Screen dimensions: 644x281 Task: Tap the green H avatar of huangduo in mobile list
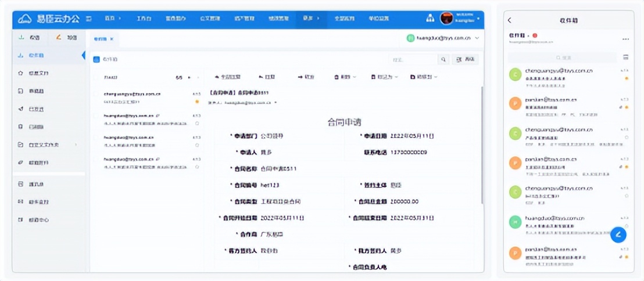coord(515,222)
